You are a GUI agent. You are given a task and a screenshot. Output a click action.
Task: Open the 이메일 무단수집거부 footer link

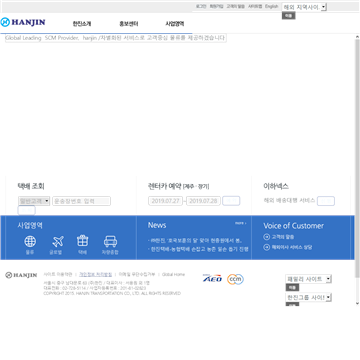click(137, 274)
